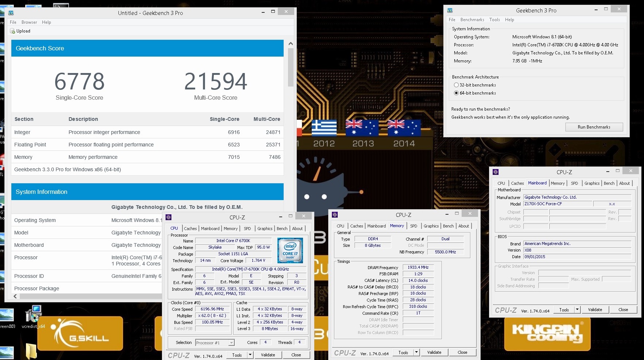Open About tab in CPU-Z Mainboard window
Image resolution: width=644 pixels, height=360 pixels.
(x=624, y=183)
